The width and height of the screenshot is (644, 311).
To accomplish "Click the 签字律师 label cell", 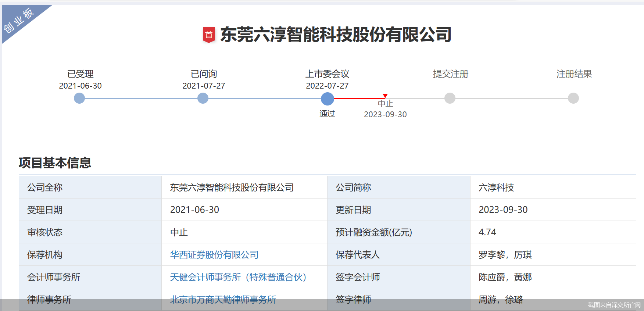I will click(399, 299).
